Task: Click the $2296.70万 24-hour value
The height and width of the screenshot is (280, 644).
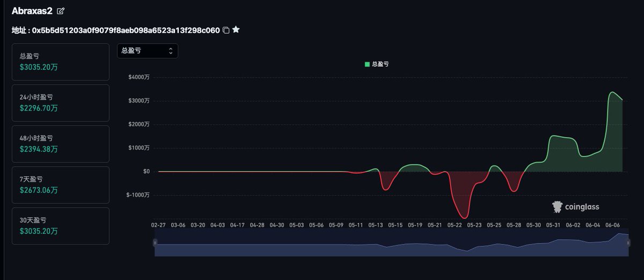Action: (x=39, y=108)
